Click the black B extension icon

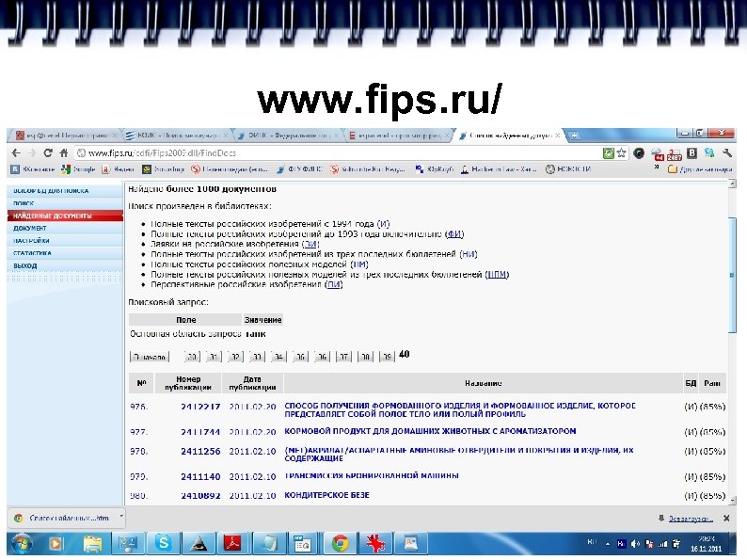click(691, 153)
